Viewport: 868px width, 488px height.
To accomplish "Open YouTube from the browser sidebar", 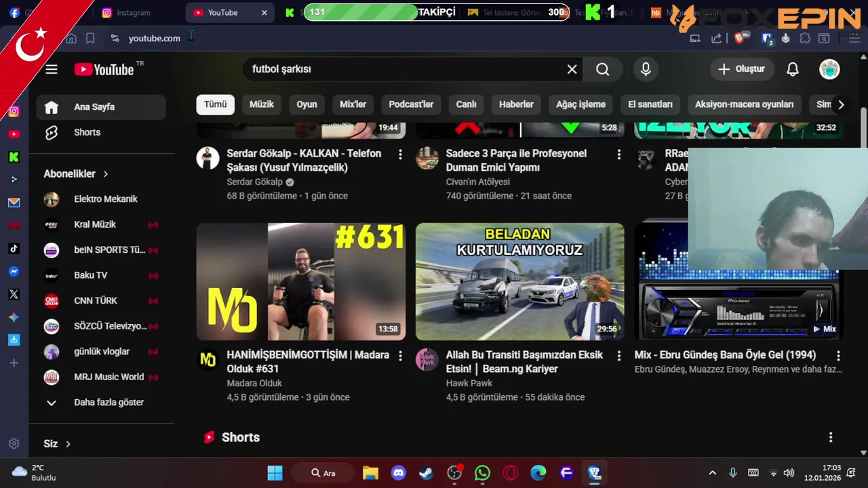I will point(14,134).
